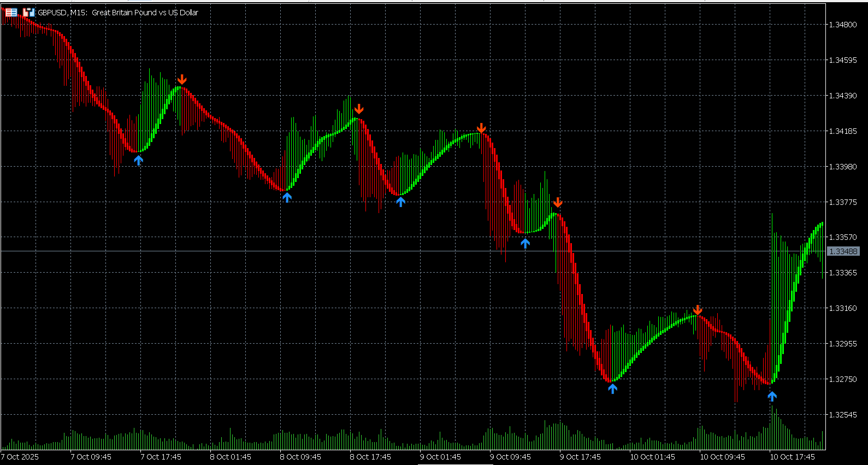Click the 7 Oct 17:45 time label
The height and width of the screenshot is (465, 868).
click(x=161, y=457)
